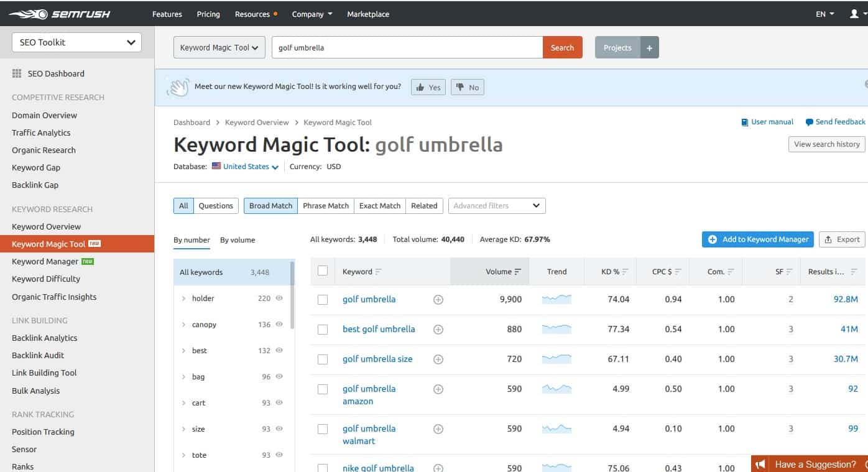Click the keyword search input field
The width and height of the screenshot is (868, 472).
407,48
